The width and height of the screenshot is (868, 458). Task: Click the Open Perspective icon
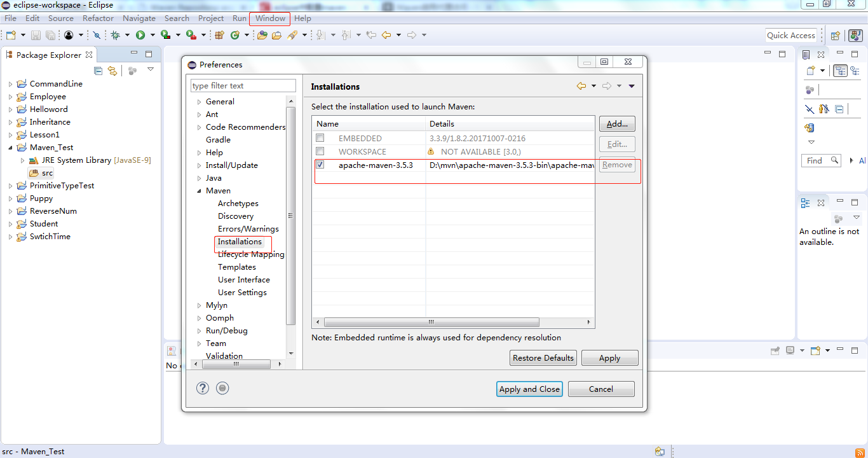coord(836,36)
